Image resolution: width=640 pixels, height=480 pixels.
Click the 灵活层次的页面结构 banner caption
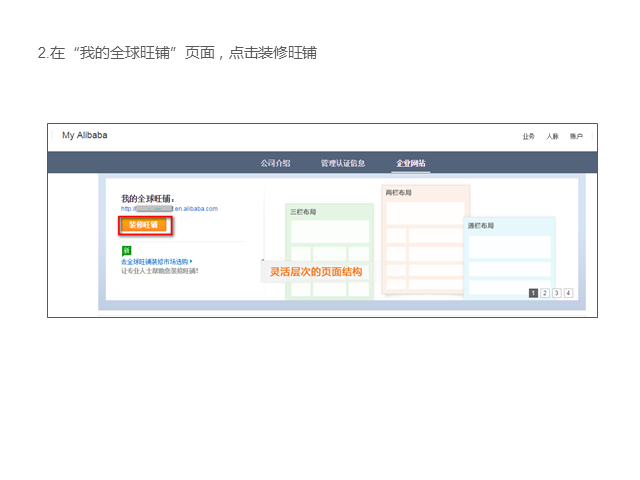pos(316,272)
